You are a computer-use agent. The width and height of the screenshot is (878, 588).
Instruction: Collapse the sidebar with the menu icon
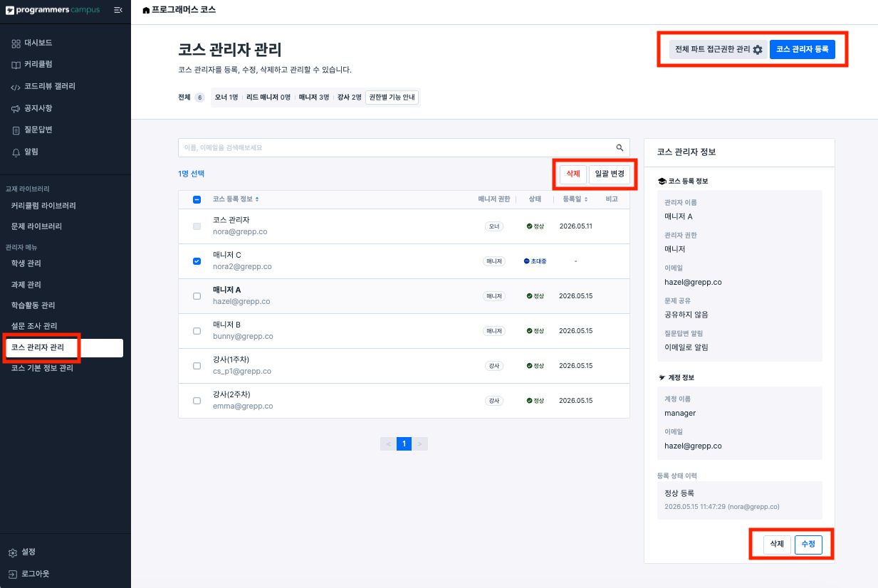pos(118,10)
